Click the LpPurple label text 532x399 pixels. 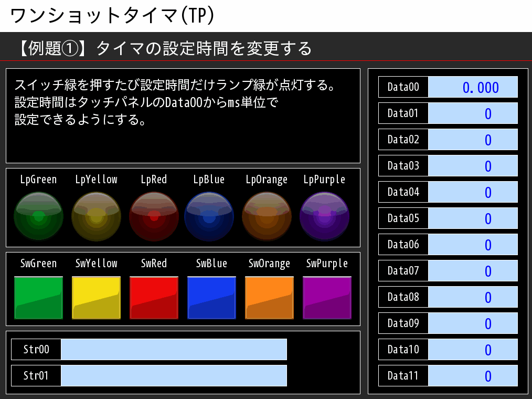[x=324, y=180]
